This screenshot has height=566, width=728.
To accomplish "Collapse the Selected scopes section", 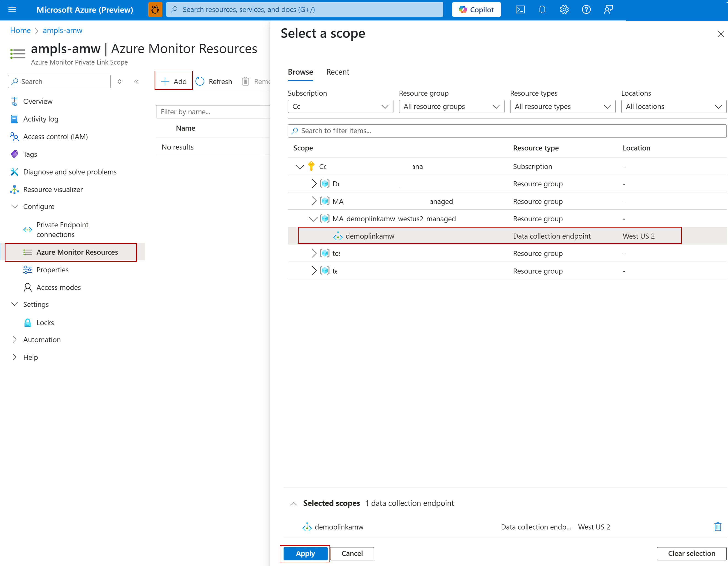I will click(293, 503).
